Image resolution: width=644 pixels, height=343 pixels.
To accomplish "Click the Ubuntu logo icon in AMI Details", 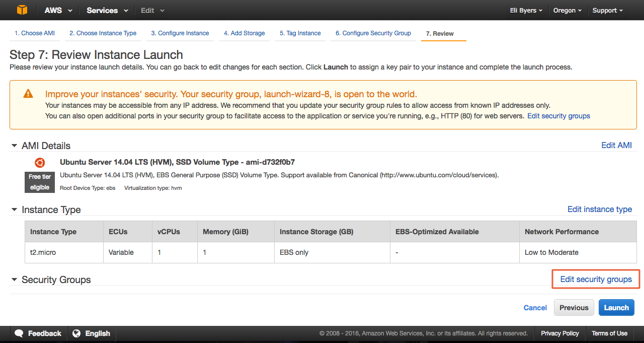I will (40, 163).
